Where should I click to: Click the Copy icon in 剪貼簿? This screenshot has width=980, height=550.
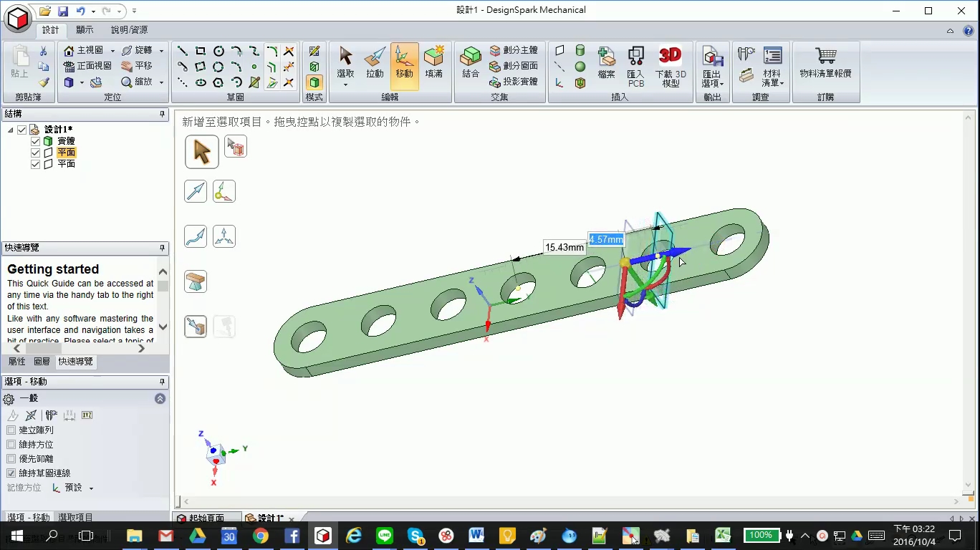coord(43,67)
